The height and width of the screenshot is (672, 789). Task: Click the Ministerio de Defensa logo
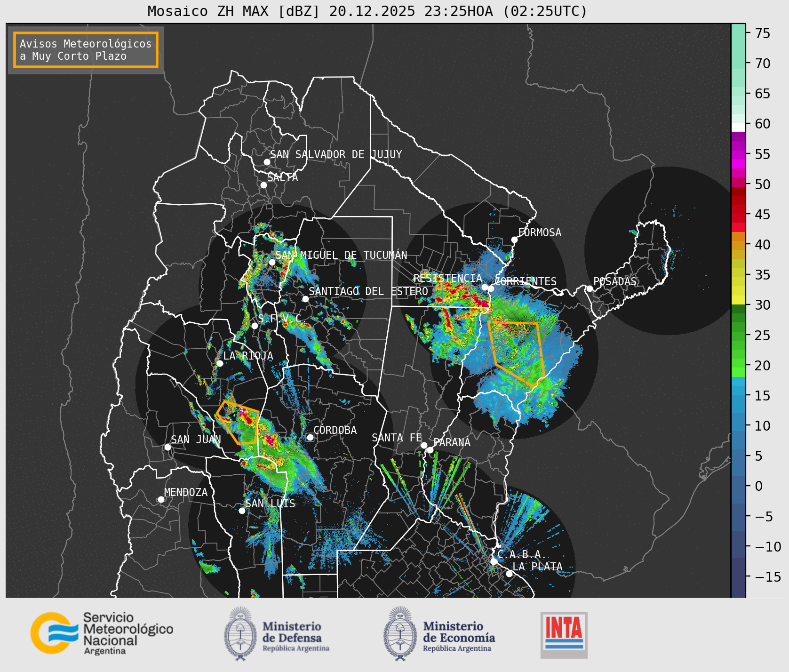point(277,633)
